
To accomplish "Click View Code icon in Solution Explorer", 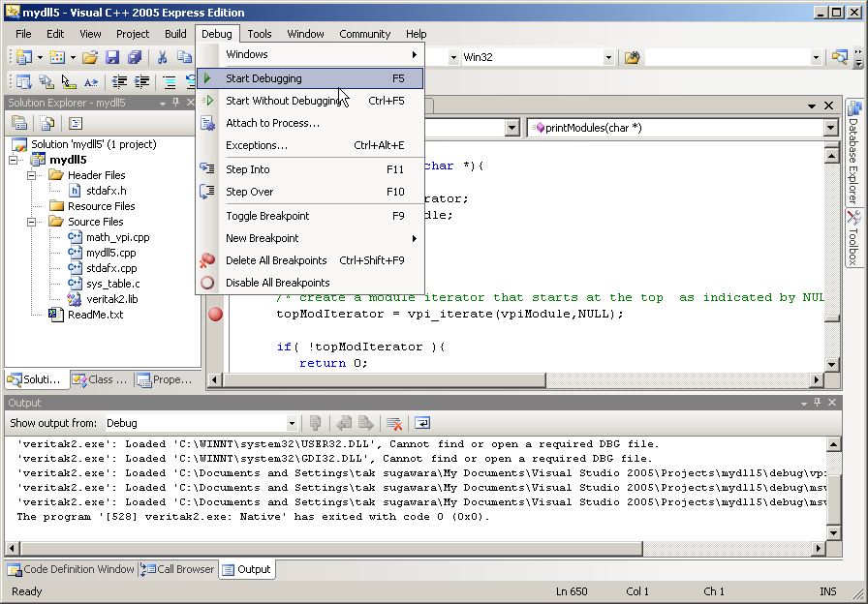I will click(76, 123).
